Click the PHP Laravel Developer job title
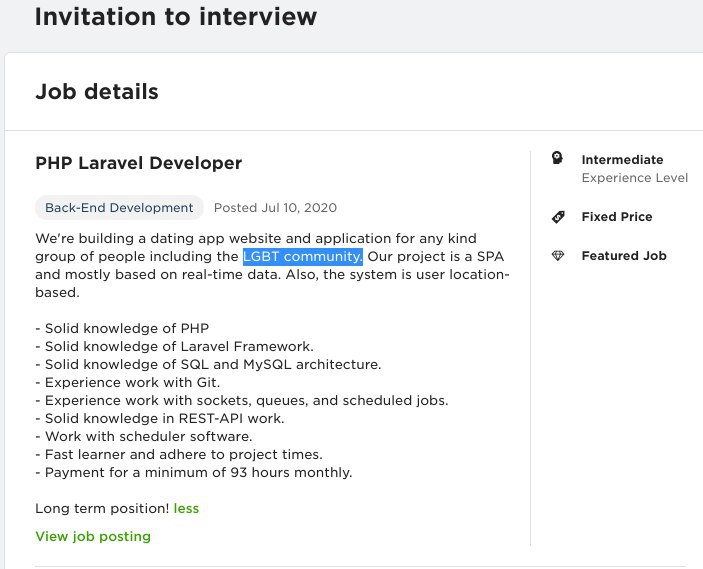Screen dimensions: 703x569 tap(139, 163)
